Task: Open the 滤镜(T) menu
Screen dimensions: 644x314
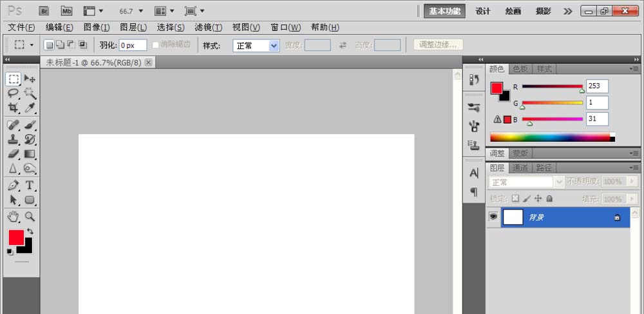Action: tap(208, 28)
